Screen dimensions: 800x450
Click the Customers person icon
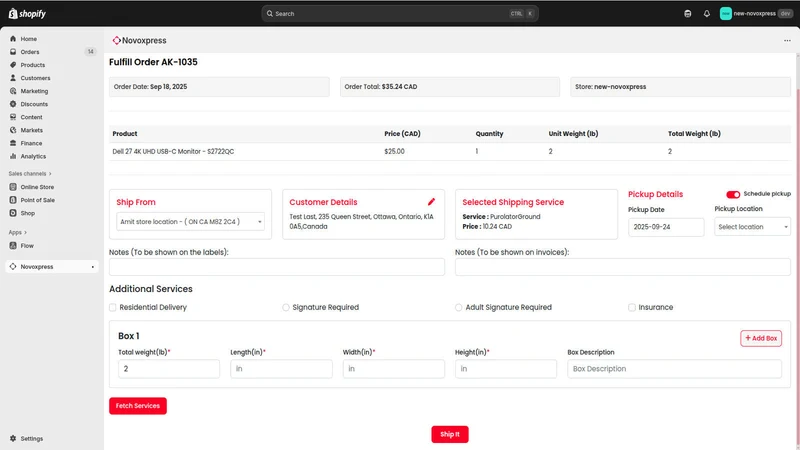[x=13, y=78]
